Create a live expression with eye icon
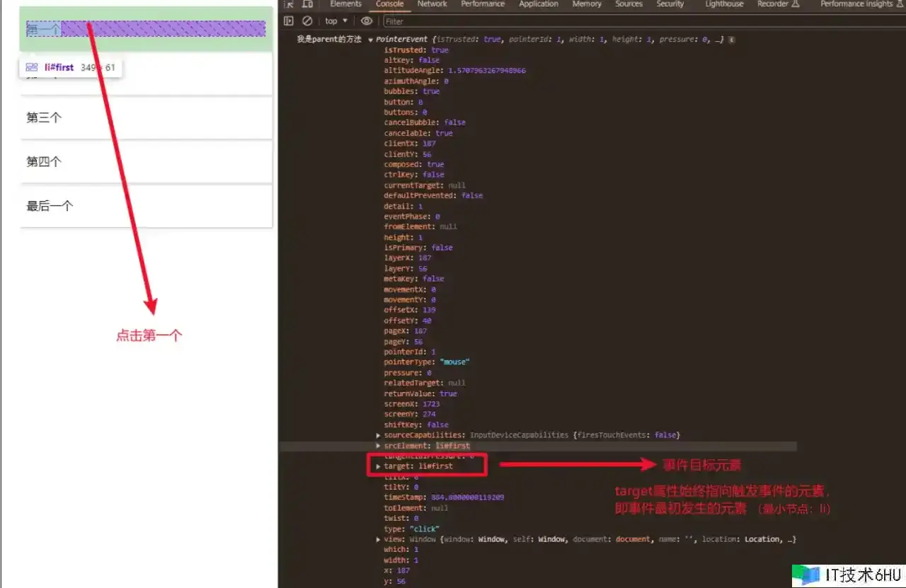Image resolution: width=906 pixels, height=588 pixels. pyautogui.click(x=366, y=21)
